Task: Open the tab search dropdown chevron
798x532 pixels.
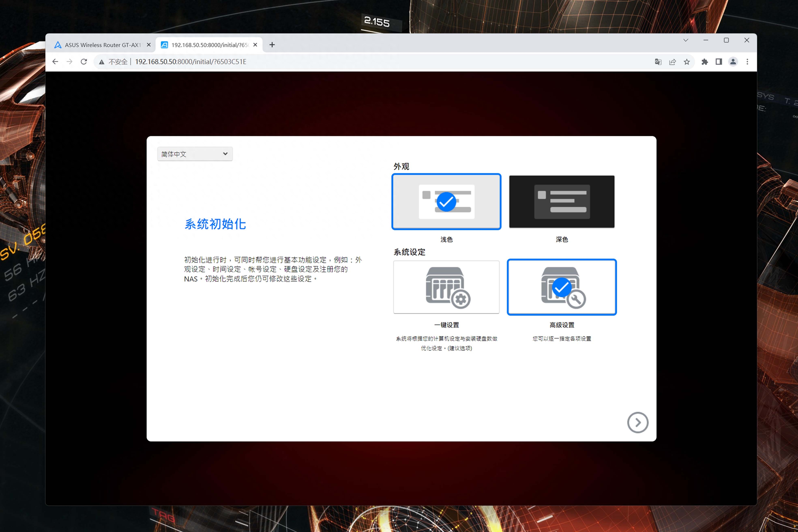Action: click(686, 40)
